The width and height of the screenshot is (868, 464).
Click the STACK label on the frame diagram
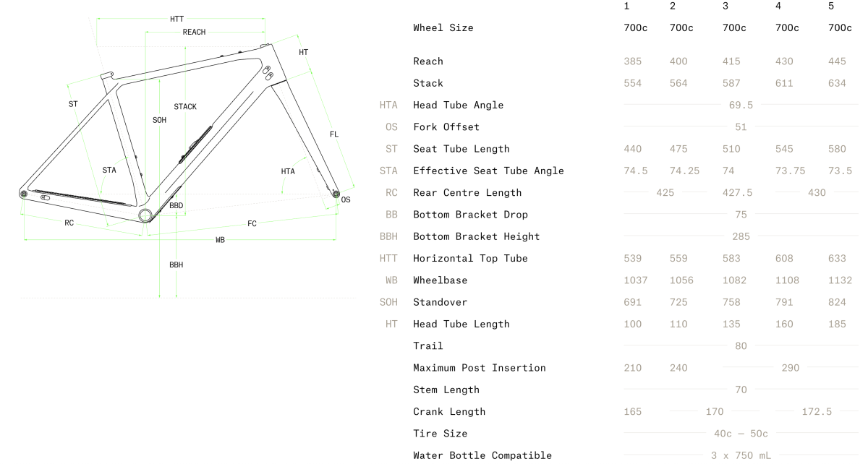tap(185, 107)
